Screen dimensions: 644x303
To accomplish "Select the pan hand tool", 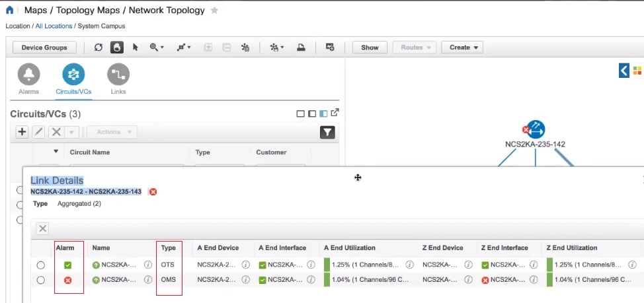I will click(x=117, y=48).
